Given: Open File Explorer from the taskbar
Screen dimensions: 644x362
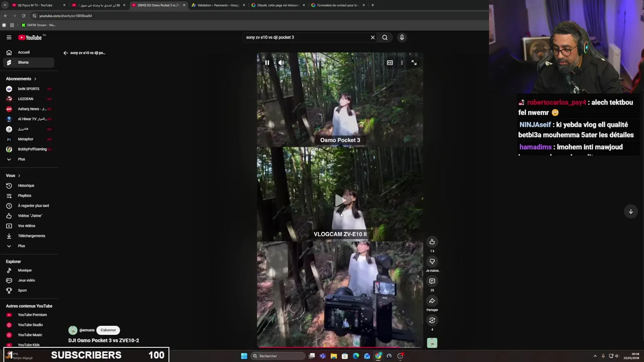Looking at the screenshot, I should (x=334, y=356).
